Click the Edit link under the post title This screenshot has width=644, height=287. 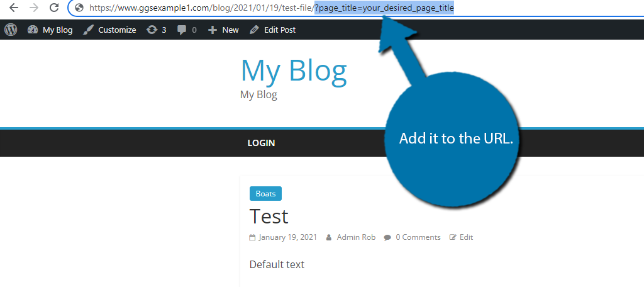pos(466,237)
